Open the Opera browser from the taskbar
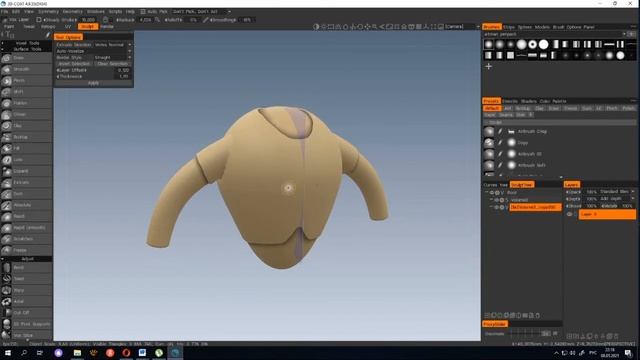Viewport: 640px width, 360px height. pyautogui.click(x=126, y=353)
